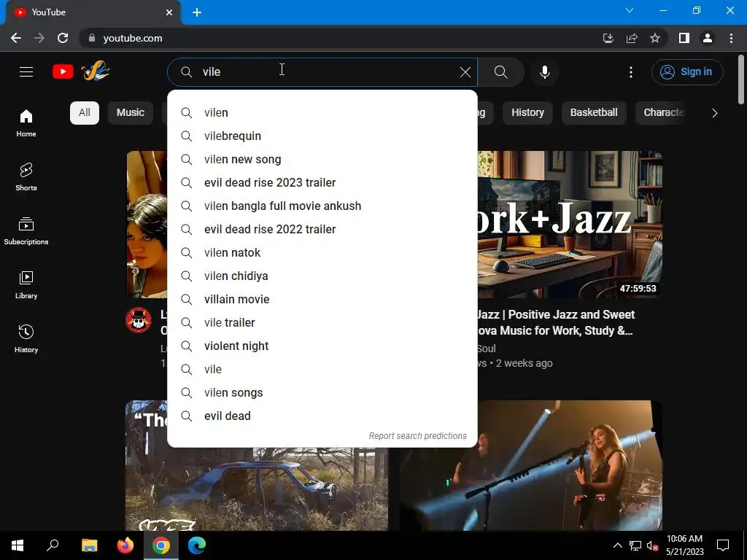The height and width of the screenshot is (560, 747).
Task: Open Windows Start menu
Action: tap(18, 545)
